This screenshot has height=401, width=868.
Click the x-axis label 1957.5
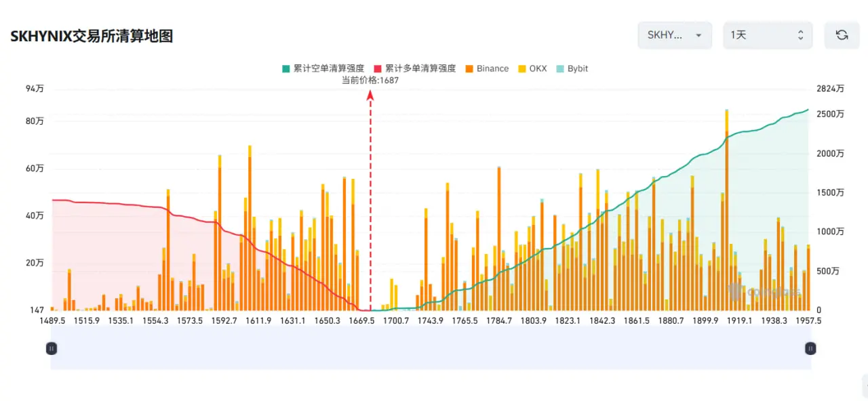[808, 321]
